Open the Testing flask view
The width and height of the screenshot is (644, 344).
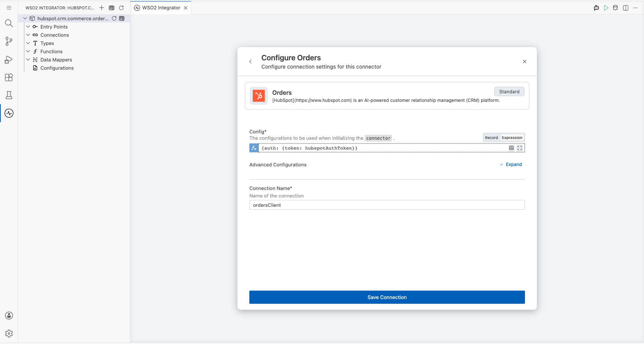(x=9, y=95)
